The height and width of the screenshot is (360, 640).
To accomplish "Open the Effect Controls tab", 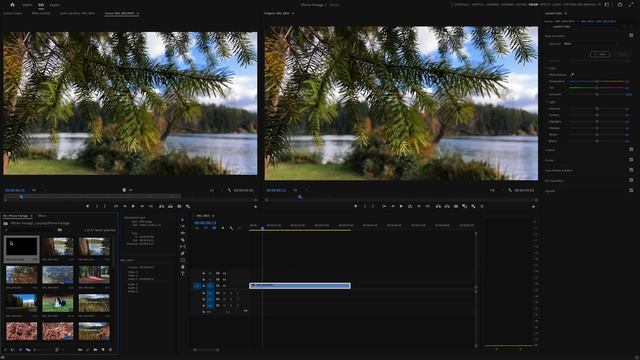I will (x=41, y=13).
